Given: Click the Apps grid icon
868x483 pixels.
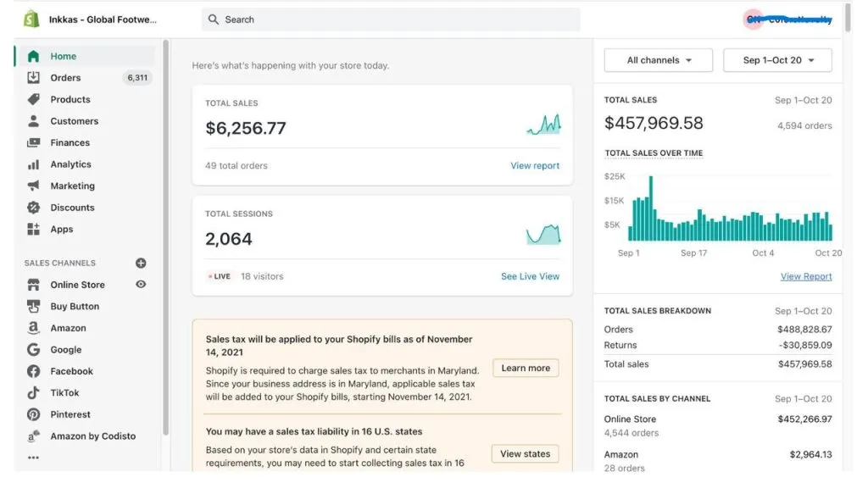Looking at the screenshot, I should pyautogui.click(x=33, y=229).
